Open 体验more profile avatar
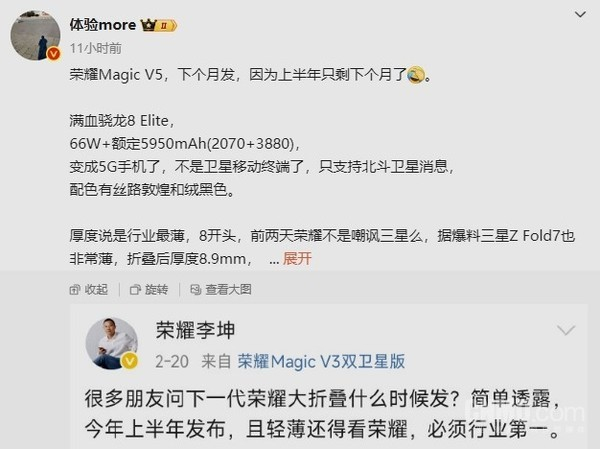 (x=35, y=35)
